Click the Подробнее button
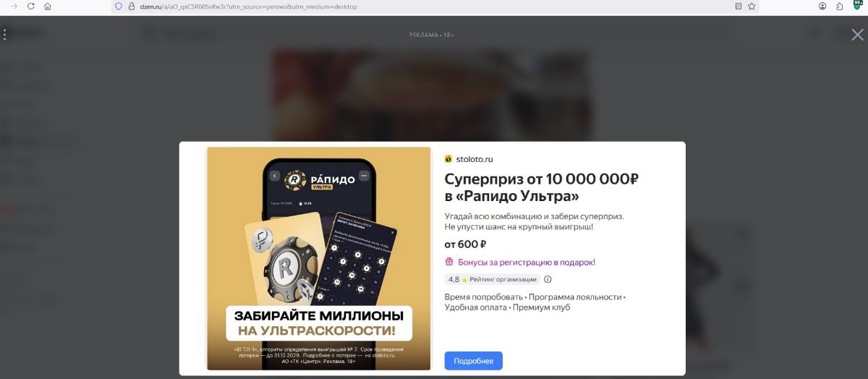Screen dimensions: 868x379 click(x=473, y=361)
